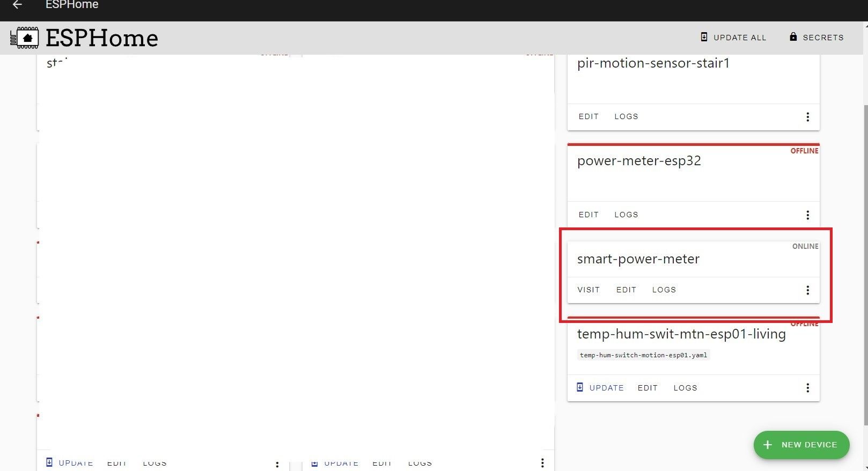Click the OFFLINE status on power-meter-esp32
The height and width of the screenshot is (471, 868).
[804, 151]
